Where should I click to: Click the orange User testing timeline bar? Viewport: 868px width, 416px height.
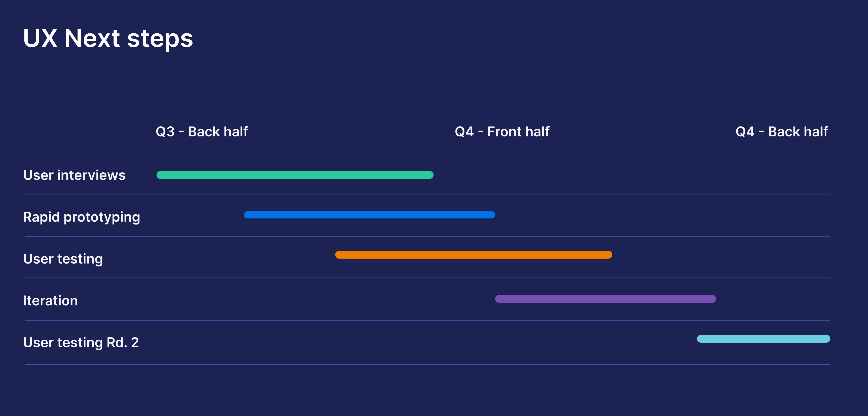tap(473, 255)
